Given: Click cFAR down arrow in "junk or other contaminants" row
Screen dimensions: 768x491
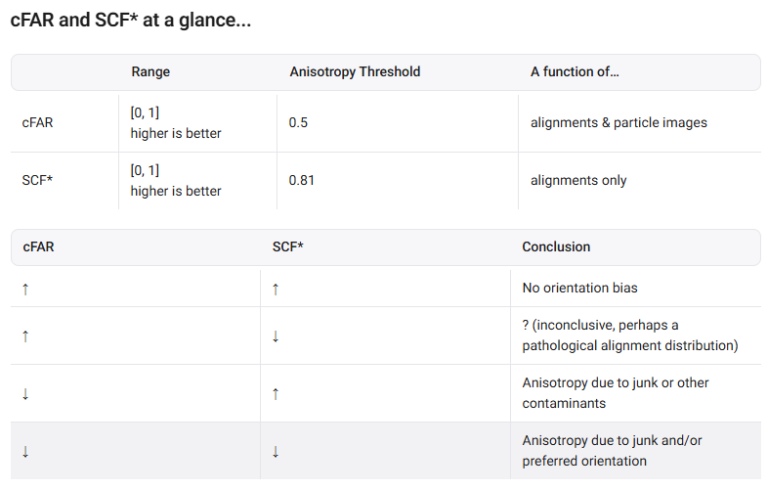Looking at the screenshot, I should tap(25, 393).
